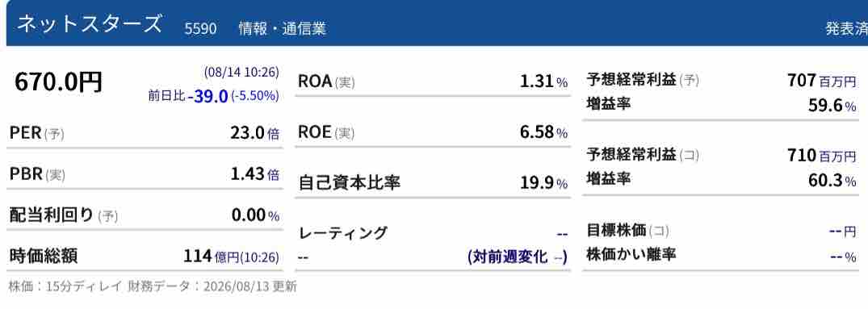Select the 対前週変化 text

click(508, 257)
